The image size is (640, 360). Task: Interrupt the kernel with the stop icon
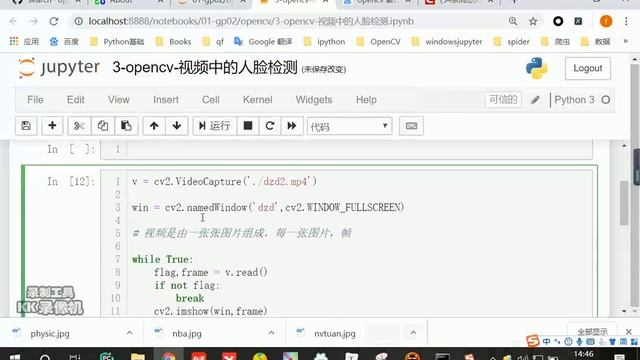pyautogui.click(x=248, y=126)
